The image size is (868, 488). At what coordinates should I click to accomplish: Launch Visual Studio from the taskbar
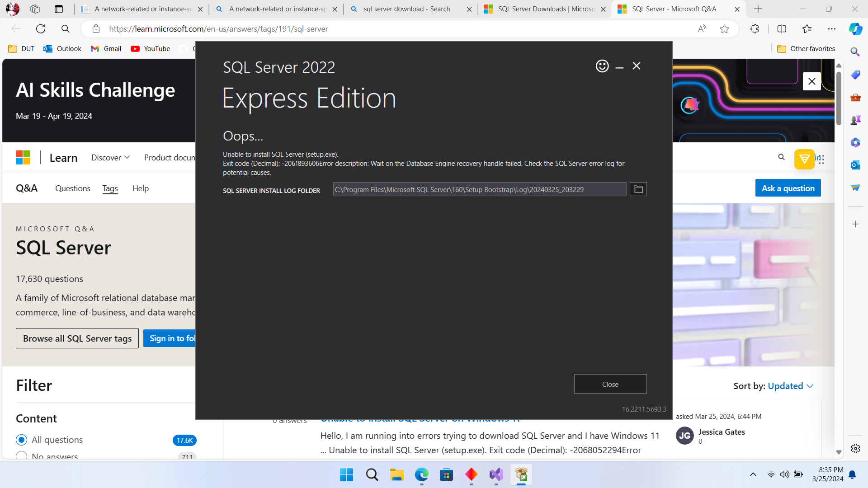coord(495,475)
